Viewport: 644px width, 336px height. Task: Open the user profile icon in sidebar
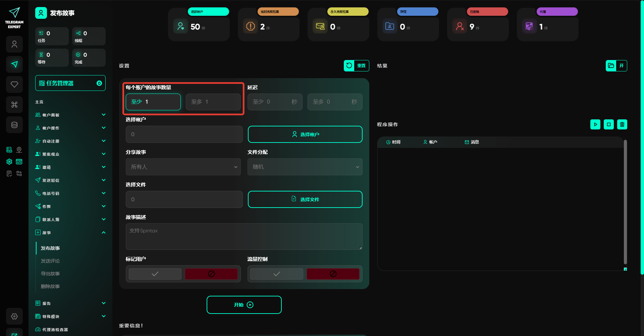click(14, 44)
